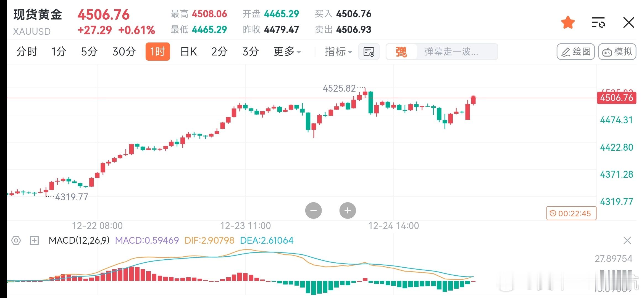Switch to the 分时 time-share tab
The image size is (644, 298).
(27, 52)
